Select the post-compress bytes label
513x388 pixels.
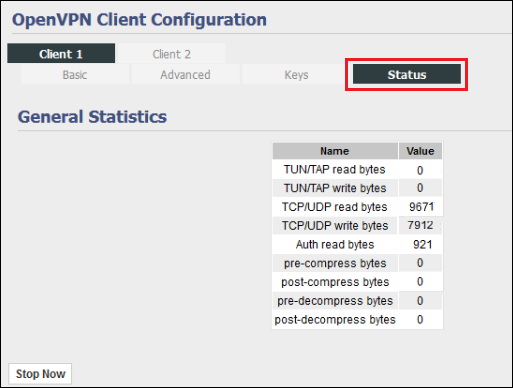[x=335, y=282]
